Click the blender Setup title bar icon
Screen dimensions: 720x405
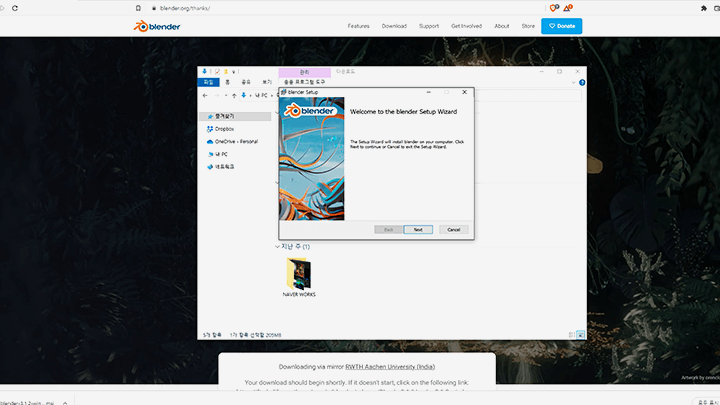pyautogui.click(x=284, y=92)
